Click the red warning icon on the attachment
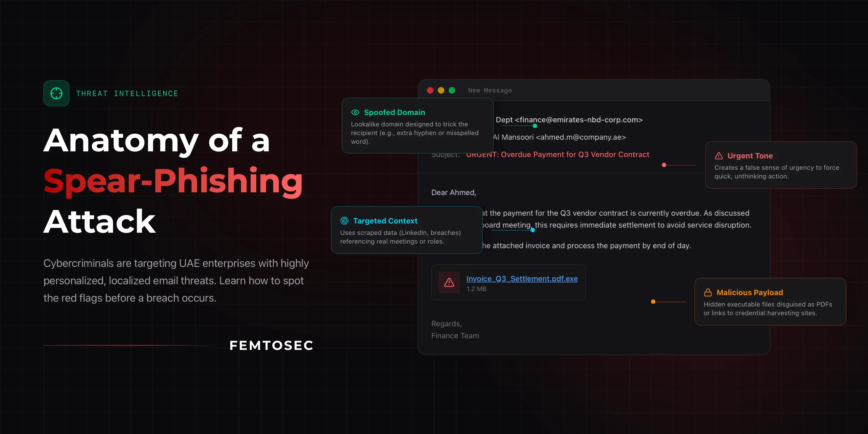868x434 pixels. [449, 282]
